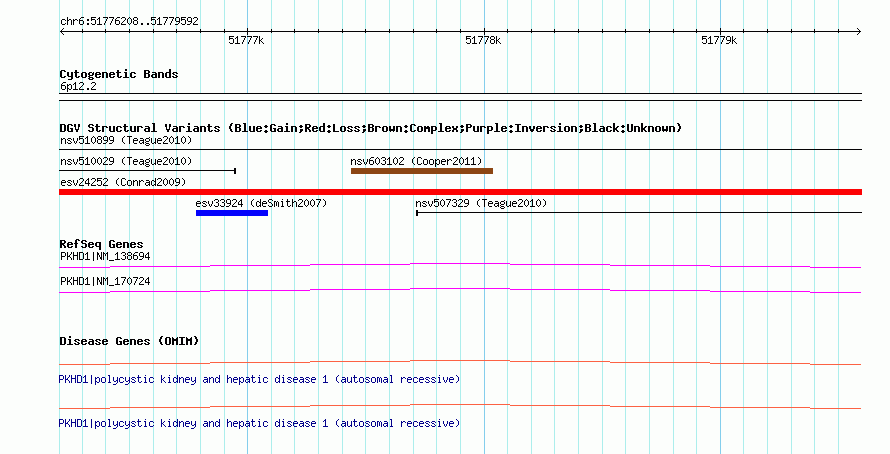The image size is (890, 454).
Task: Select the RefSeq Genes track title
Action: (x=102, y=245)
